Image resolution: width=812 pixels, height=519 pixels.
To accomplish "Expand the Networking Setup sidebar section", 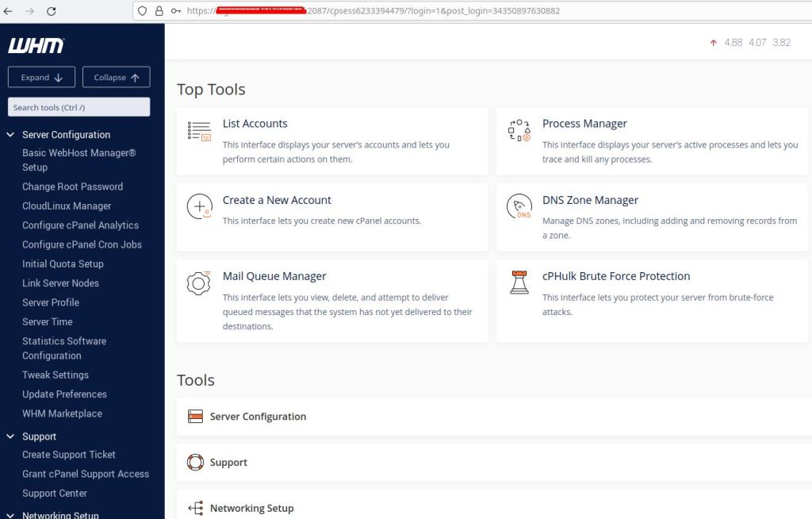I will click(x=11, y=515).
